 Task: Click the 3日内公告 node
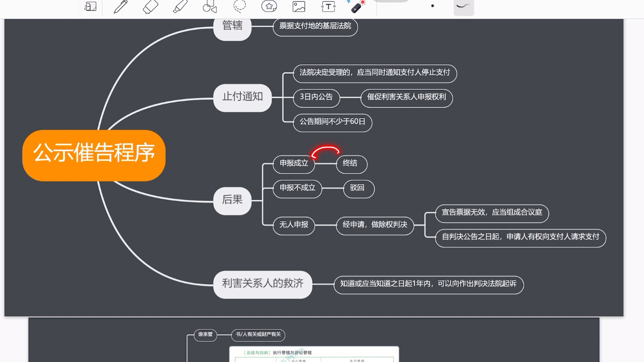(316, 98)
